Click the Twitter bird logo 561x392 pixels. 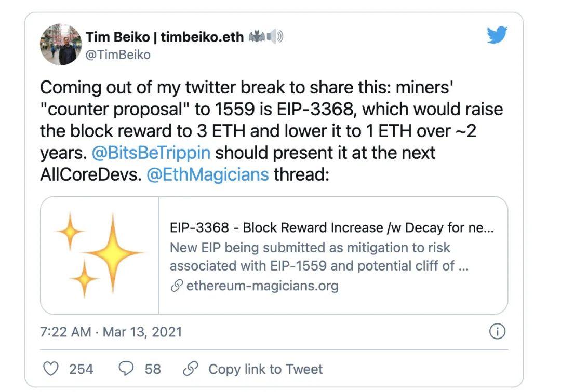[x=497, y=36]
